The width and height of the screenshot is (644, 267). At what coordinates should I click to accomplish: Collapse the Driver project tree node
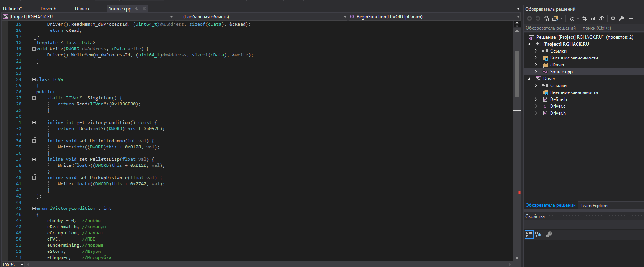pyautogui.click(x=529, y=79)
